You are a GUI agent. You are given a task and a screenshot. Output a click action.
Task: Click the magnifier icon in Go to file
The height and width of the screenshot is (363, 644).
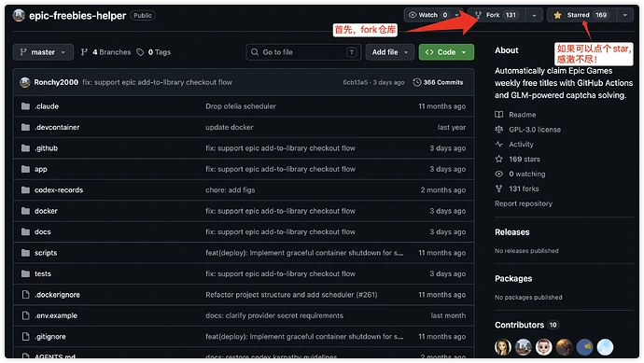point(255,52)
